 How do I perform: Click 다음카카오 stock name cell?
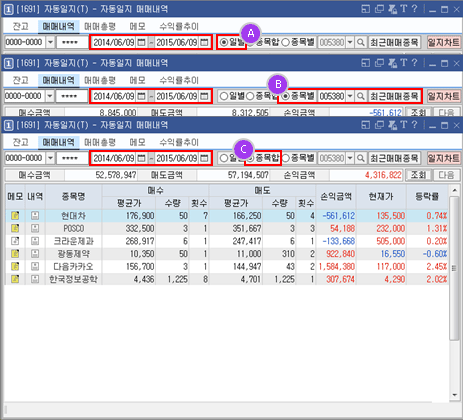click(73, 267)
